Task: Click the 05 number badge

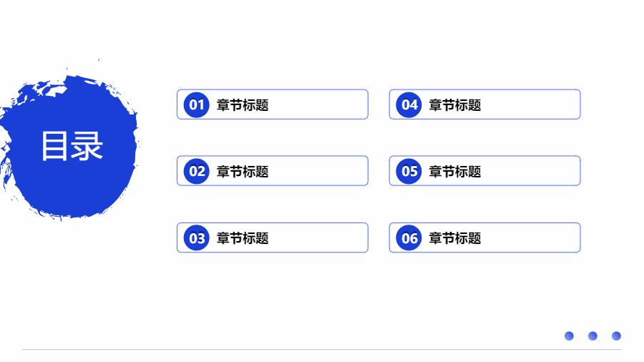Action: point(409,171)
